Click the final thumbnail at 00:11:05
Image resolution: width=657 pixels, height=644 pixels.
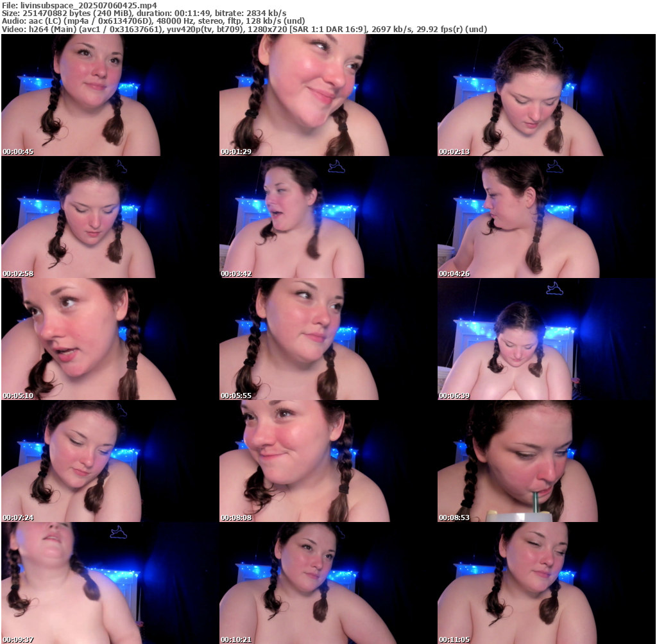[x=546, y=583]
